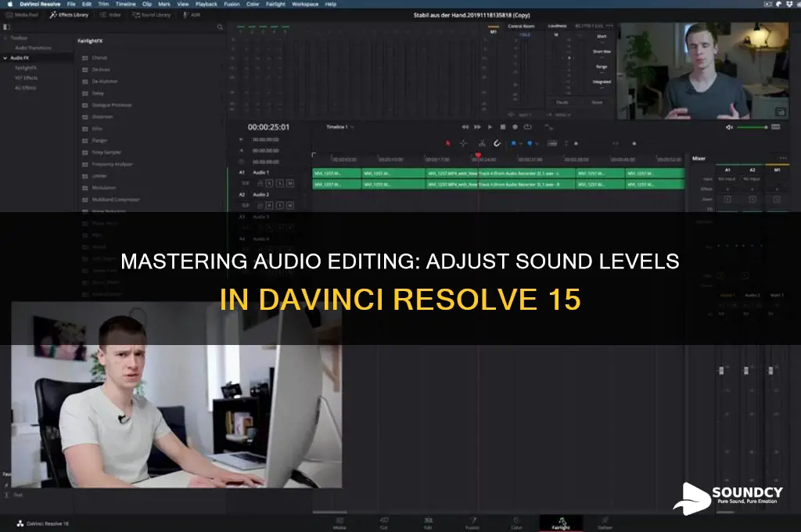
Task: Open the Workspace menu
Action: point(305,4)
